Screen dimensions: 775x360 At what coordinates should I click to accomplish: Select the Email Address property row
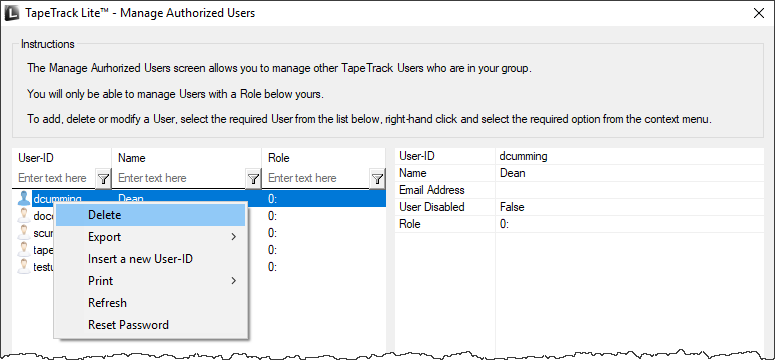(x=579, y=190)
